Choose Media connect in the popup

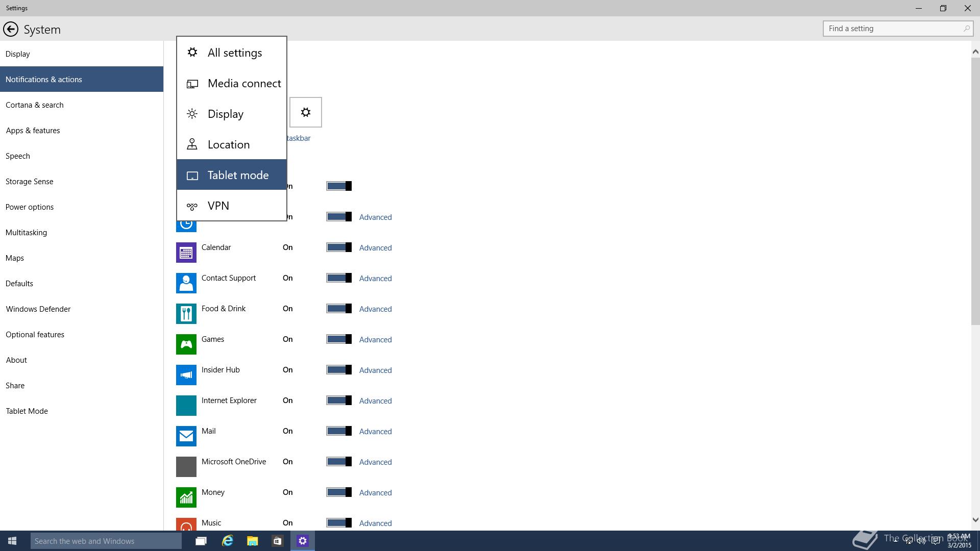pos(232,83)
